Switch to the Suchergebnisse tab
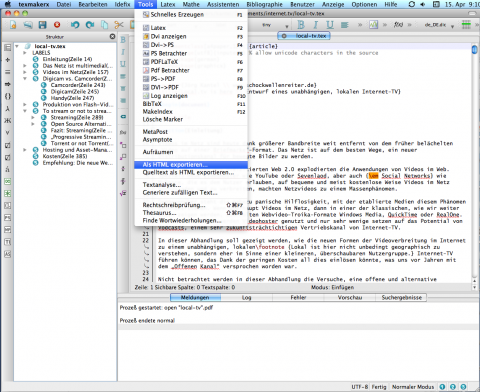Screen dimensions: 480x392 [401, 297]
